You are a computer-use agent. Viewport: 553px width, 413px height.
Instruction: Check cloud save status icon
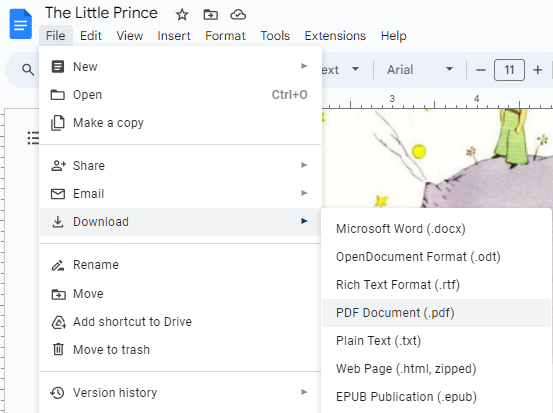238,14
